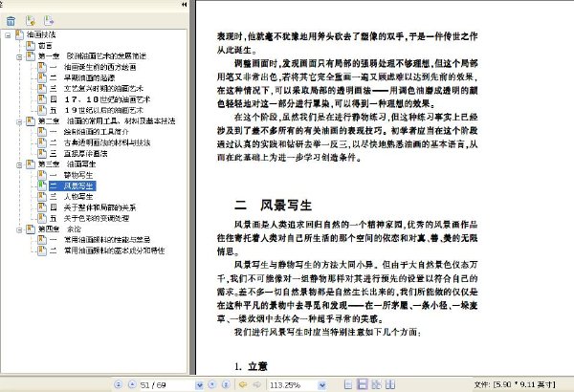This screenshot has width=574, height=392.
Task: Click the yellow previous view arrow
Action: pyautogui.click(x=242, y=384)
